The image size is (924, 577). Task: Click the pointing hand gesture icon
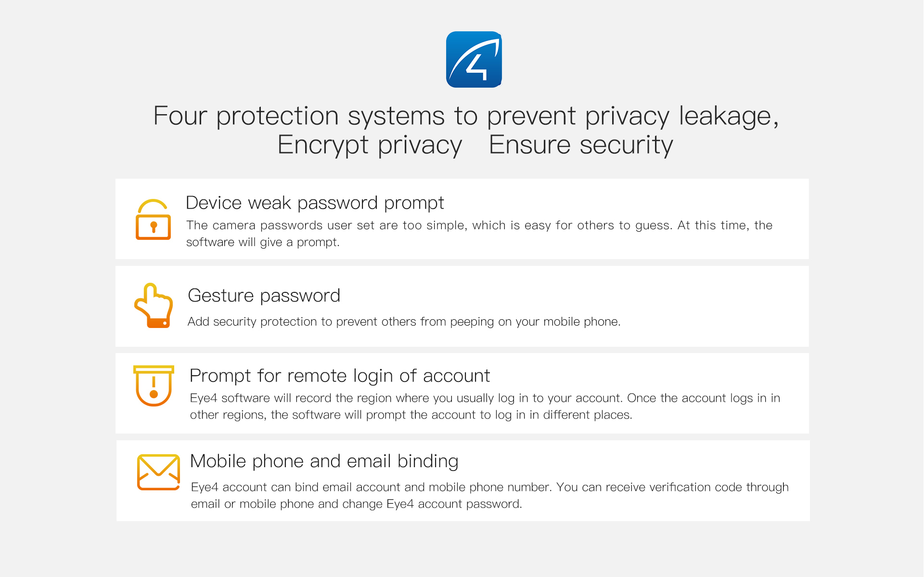(x=154, y=305)
